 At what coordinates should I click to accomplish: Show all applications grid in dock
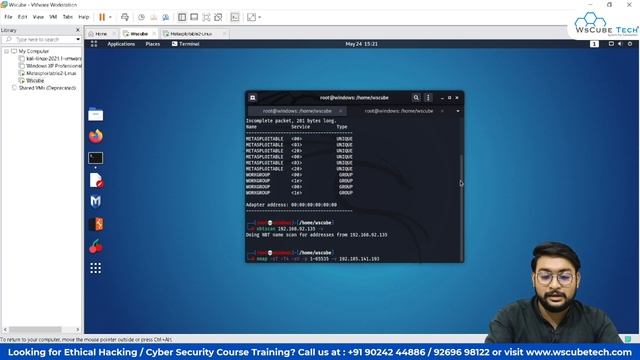(x=96, y=268)
